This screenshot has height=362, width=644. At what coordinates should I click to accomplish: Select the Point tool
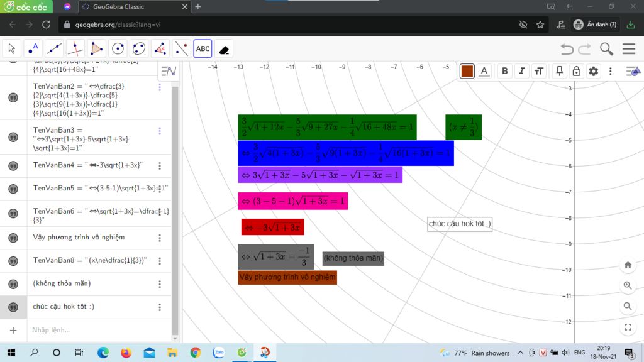[x=33, y=49]
